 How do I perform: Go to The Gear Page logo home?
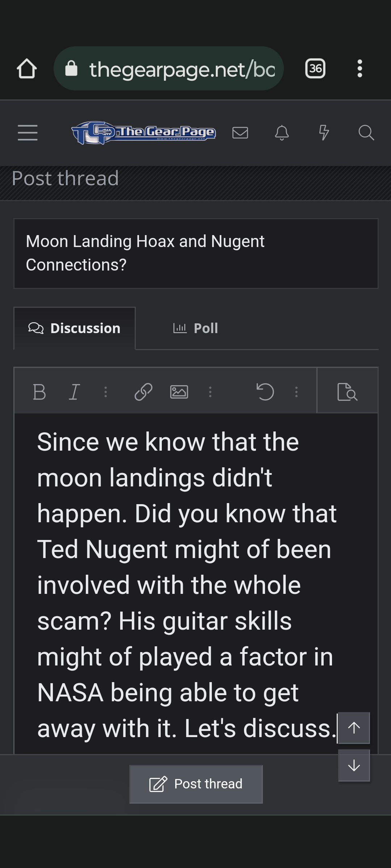click(x=143, y=132)
